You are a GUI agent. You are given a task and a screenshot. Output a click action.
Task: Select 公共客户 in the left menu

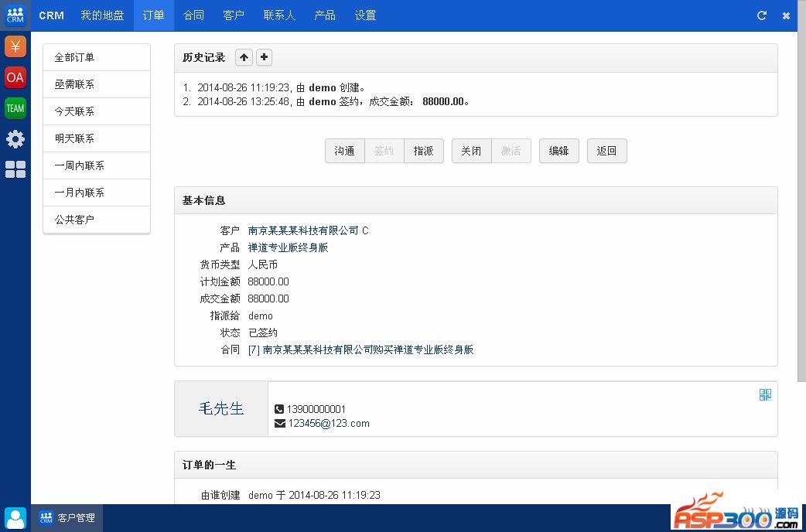[x=97, y=220]
